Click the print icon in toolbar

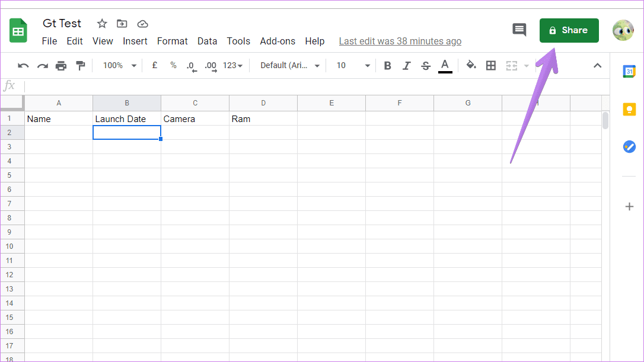click(61, 66)
